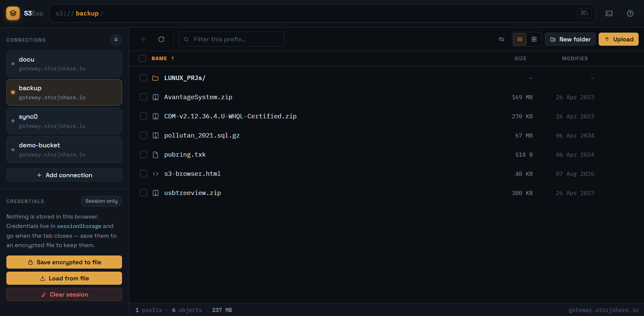Screen dimensions: 644x316
Task: Click the Upload button
Action: click(x=618, y=39)
